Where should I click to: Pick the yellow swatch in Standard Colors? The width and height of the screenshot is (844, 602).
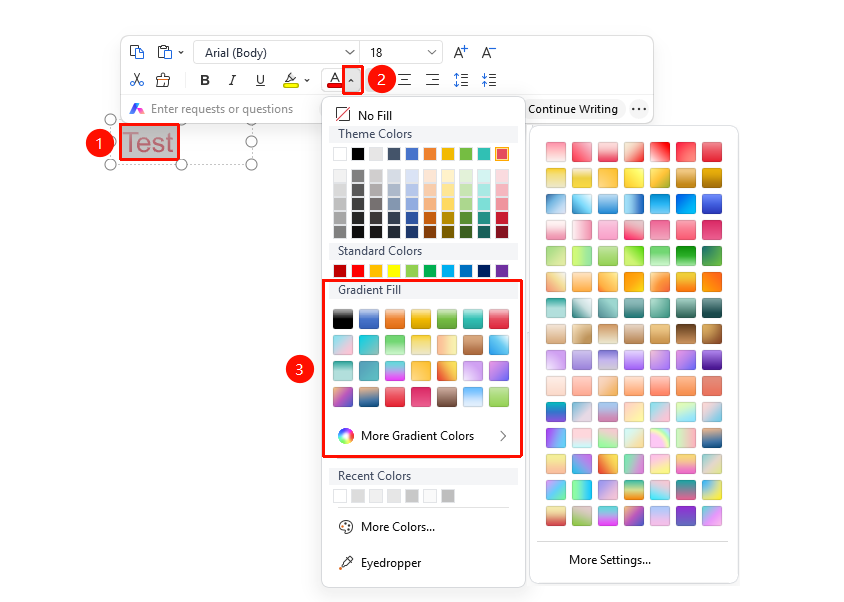click(x=394, y=271)
